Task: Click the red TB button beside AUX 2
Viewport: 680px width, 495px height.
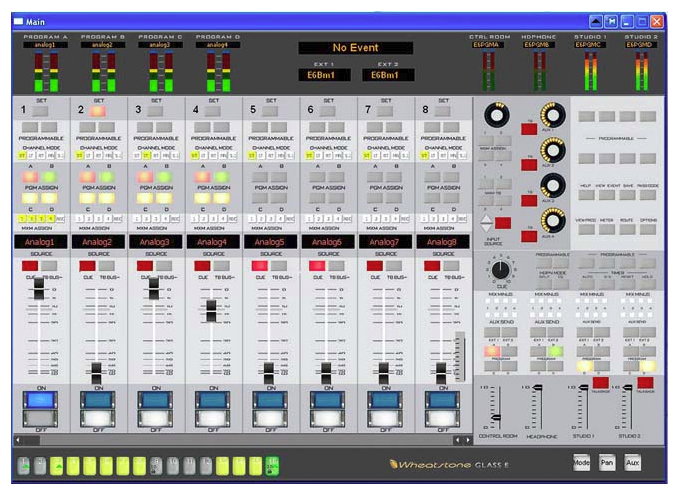Action: click(529, 165)
